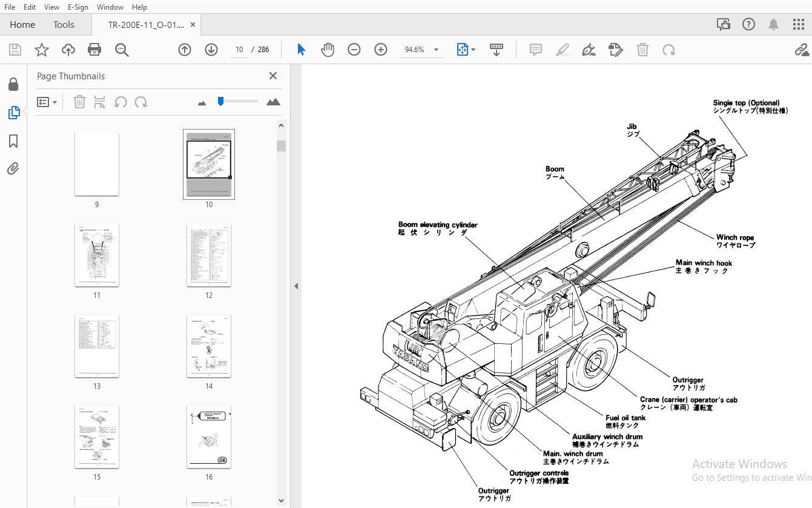Image resolution: width=812 pixels, height=508 pixels.
Task: Zoom in with the plus icon
Action: click(x=381, y=50)
